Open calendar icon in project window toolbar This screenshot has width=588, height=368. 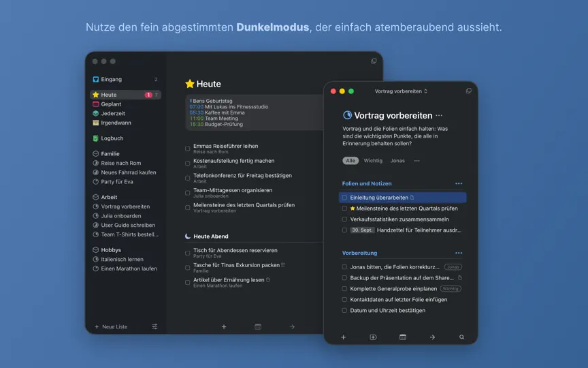point(403,337)
